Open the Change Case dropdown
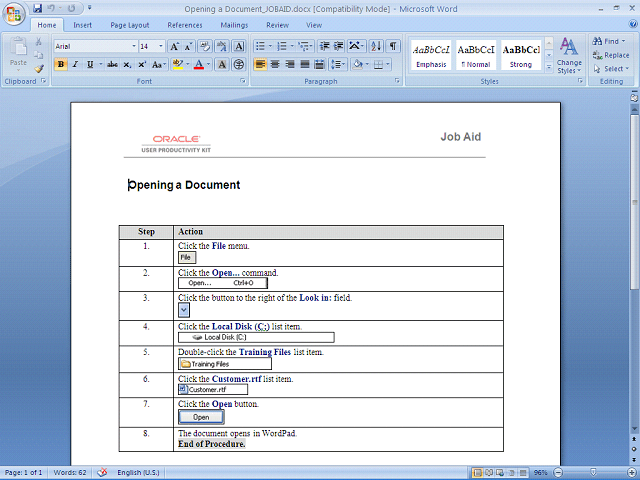This screenshot has width=640, height=480. [x=159, y=64]
